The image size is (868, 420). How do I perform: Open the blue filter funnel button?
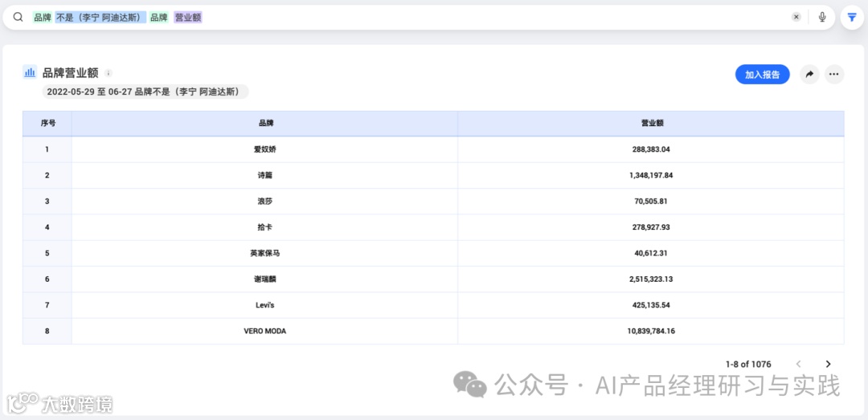[851, 18]
